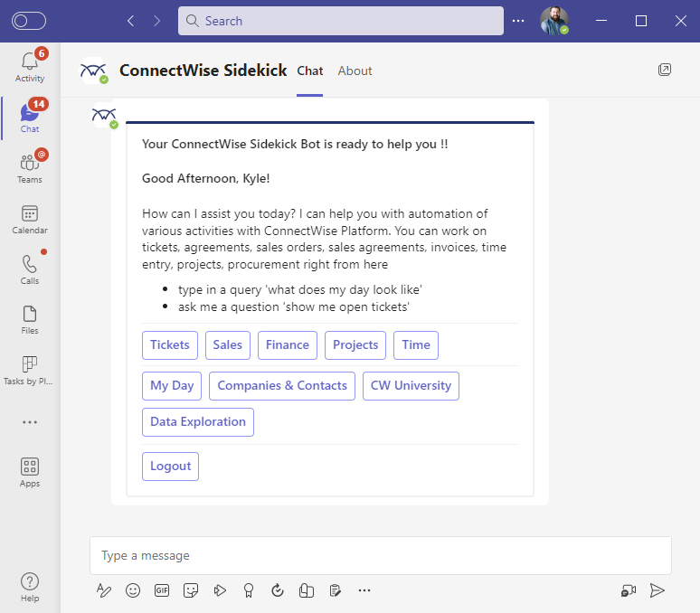Screen dimensions: 700x613
Task: Minimize the Teams window
Action: click(601, 21)
